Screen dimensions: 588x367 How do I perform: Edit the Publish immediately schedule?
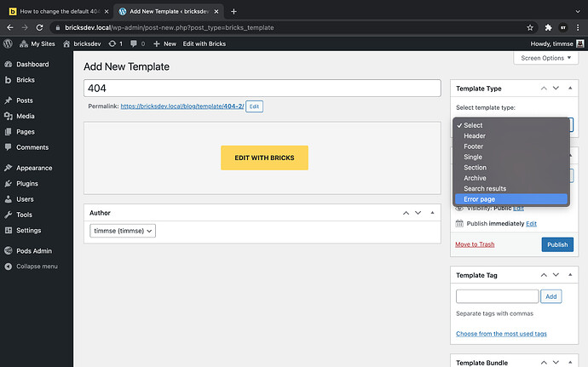(531, 223)
